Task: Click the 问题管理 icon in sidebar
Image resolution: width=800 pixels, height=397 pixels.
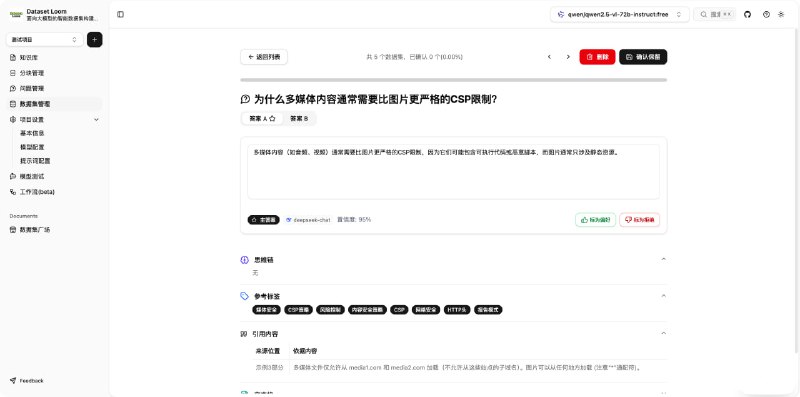Action: click(x=13, y=88)
